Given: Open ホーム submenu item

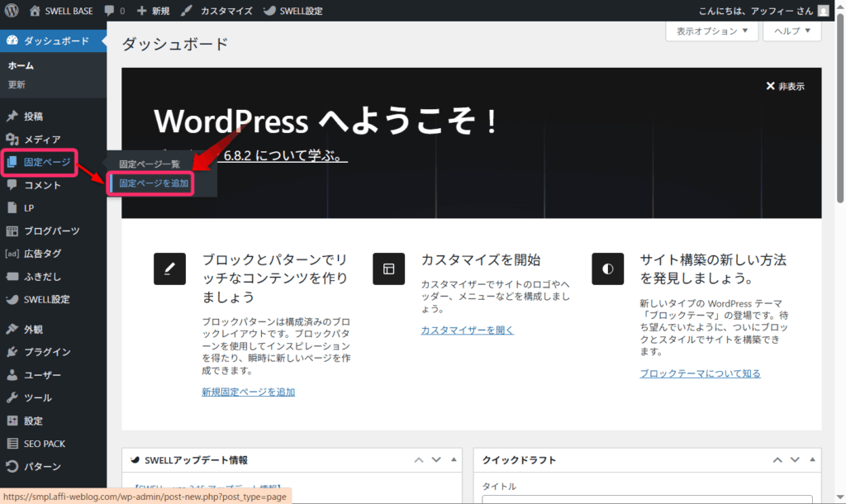Looking at the screenshot, I should (x=21, y=65).
